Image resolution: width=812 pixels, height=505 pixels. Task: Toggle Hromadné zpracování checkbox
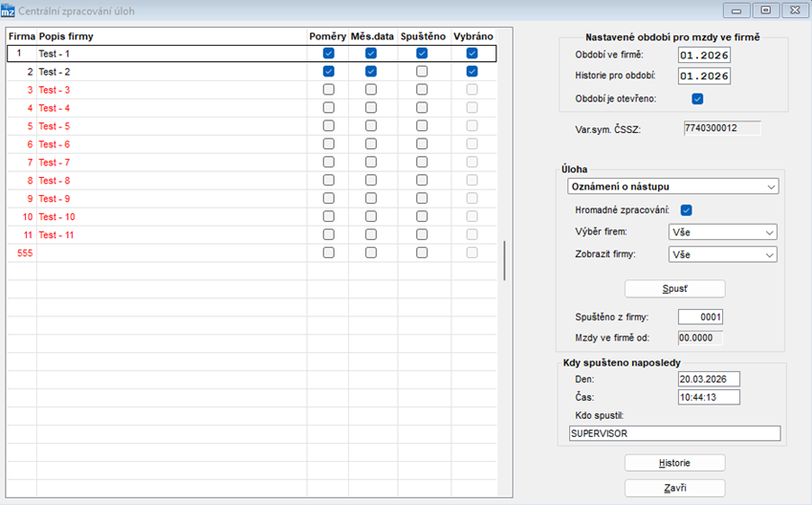coord(686,210)
